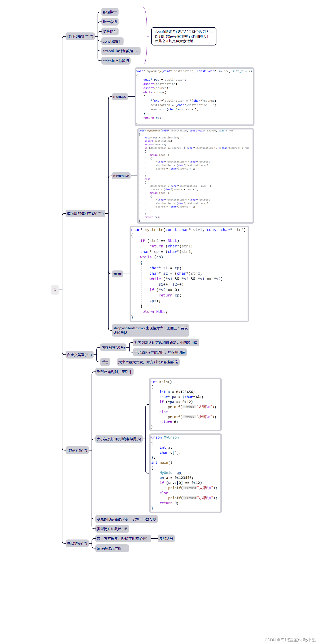
Task: Open the mymemmove code image
Action: (195, 176)
